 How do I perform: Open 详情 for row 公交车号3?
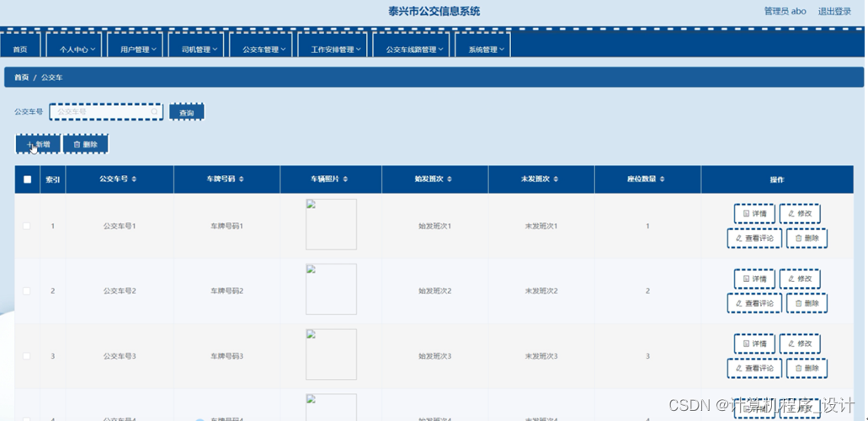coord(754,344)
